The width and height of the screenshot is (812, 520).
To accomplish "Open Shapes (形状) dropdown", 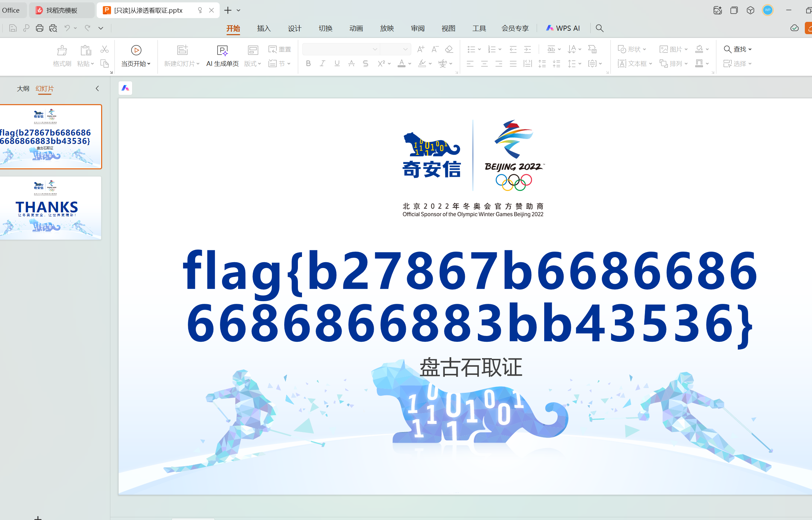I will click(x=632, y=50).
